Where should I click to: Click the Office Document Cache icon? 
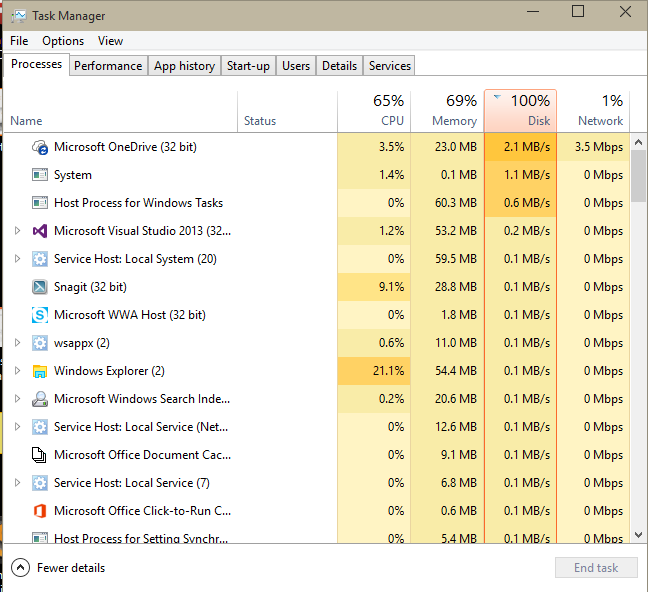pyautogui.click(x=39, y=455)
